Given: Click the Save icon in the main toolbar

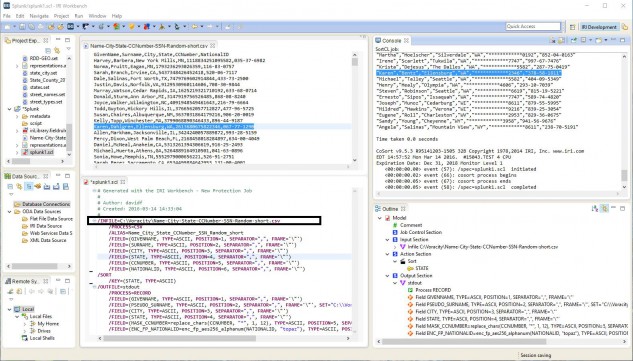Looking at the screenshot, I should (22, 27).
